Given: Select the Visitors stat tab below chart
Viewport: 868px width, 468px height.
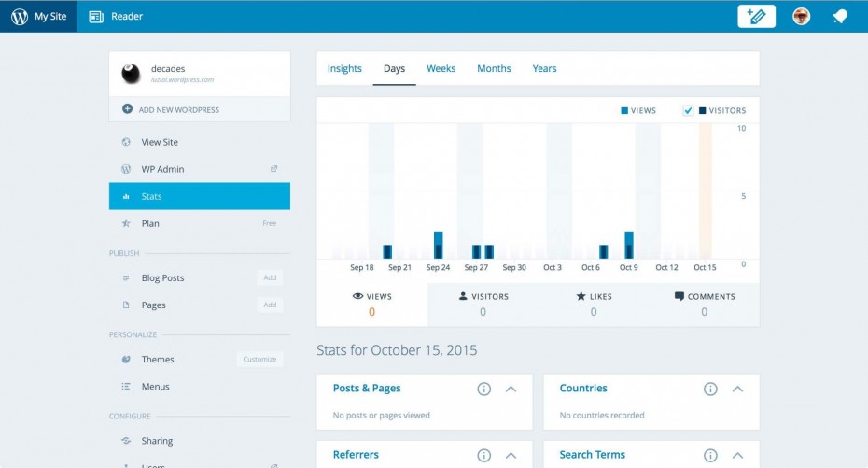Looking at the screenshot, I should click(483, 305).
